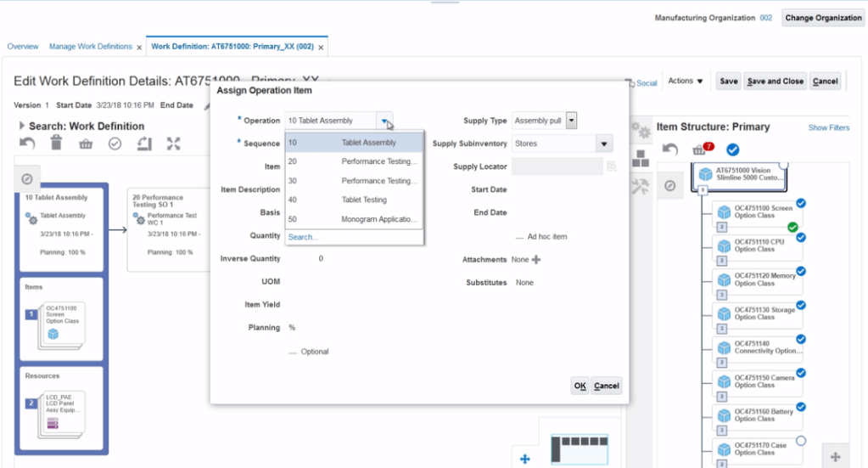
Task: Click the trash can delete icon
Action: [x=56, y=144]
